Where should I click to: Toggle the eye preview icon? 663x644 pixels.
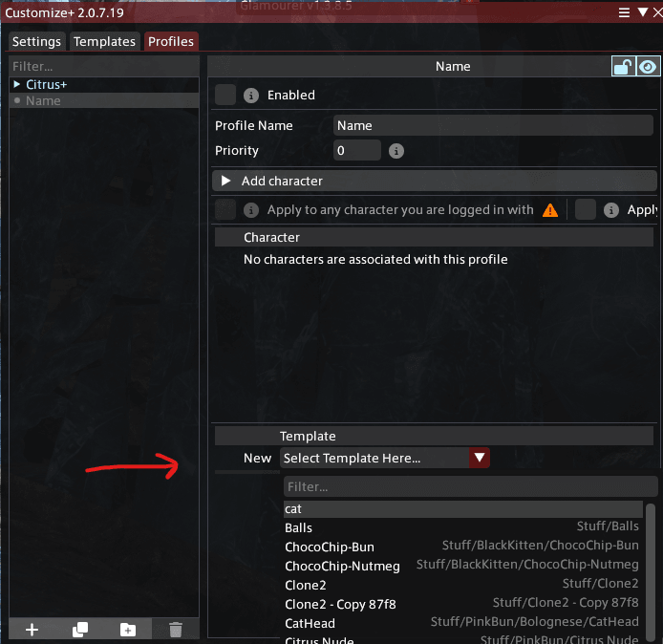tap(648, 66)
